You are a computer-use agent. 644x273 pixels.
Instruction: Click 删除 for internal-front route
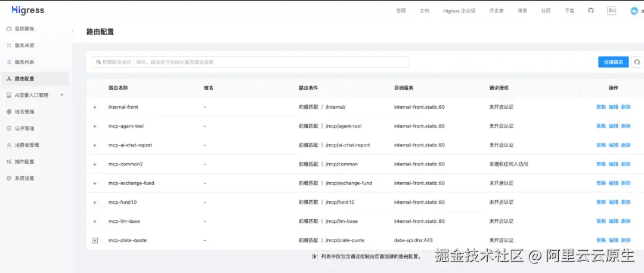(626, 107)
